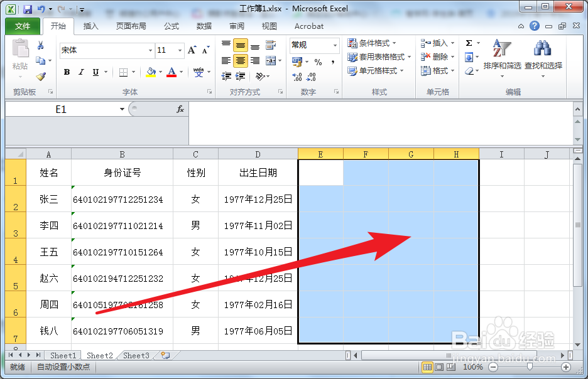Click zoom out minus button
Screen dimensions: 588x379
[494, 367]
